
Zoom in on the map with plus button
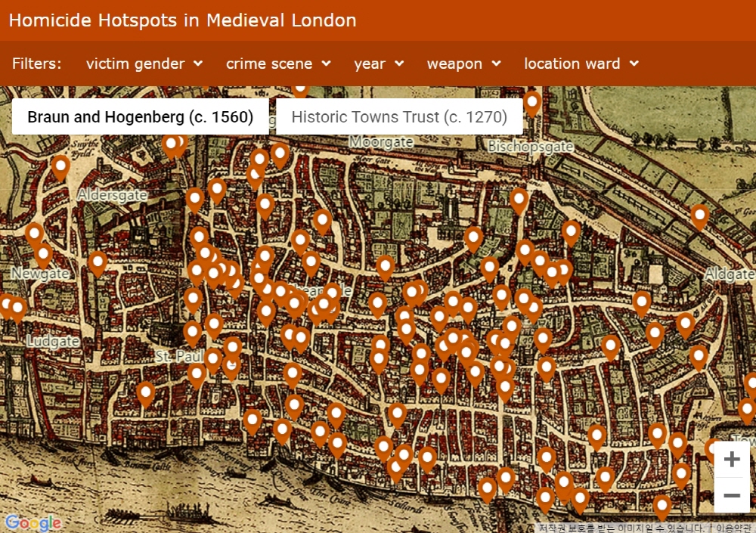tap(731, 459)
